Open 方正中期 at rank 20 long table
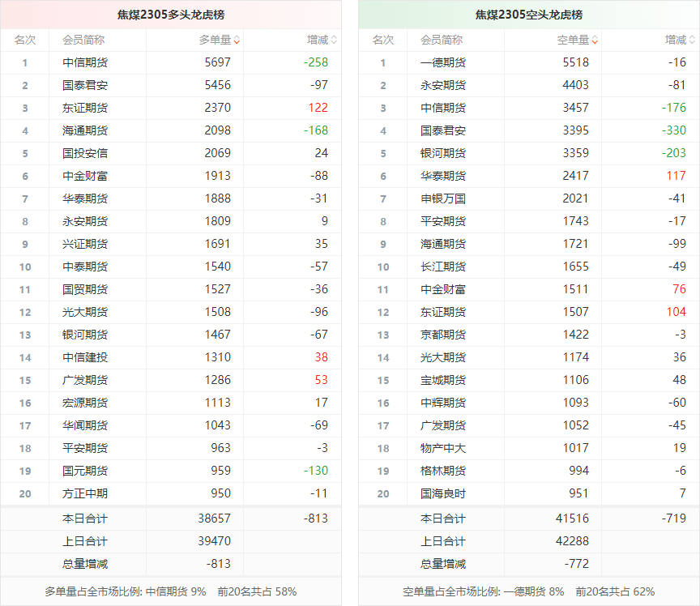 point(85,493)
